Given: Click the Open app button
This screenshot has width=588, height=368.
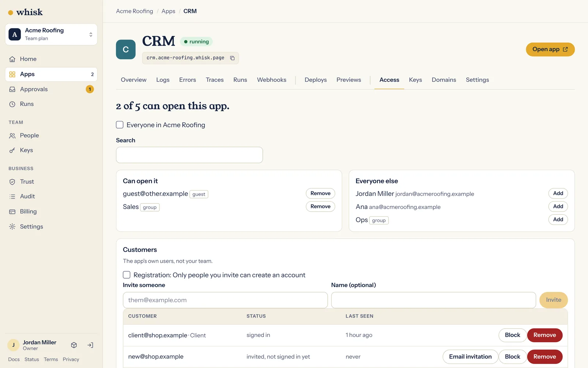Looking at the screenshot, I should pyautogui.click(x=550, y=49).
